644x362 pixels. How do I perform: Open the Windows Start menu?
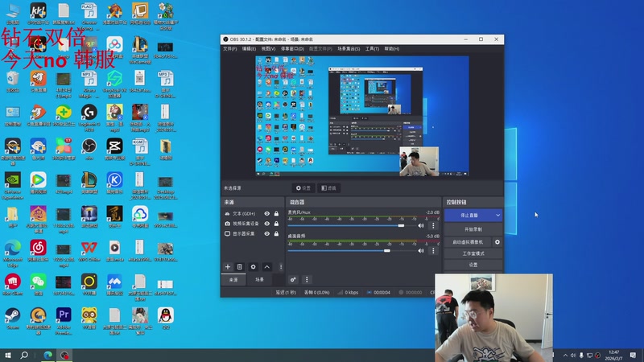point(8,355)
